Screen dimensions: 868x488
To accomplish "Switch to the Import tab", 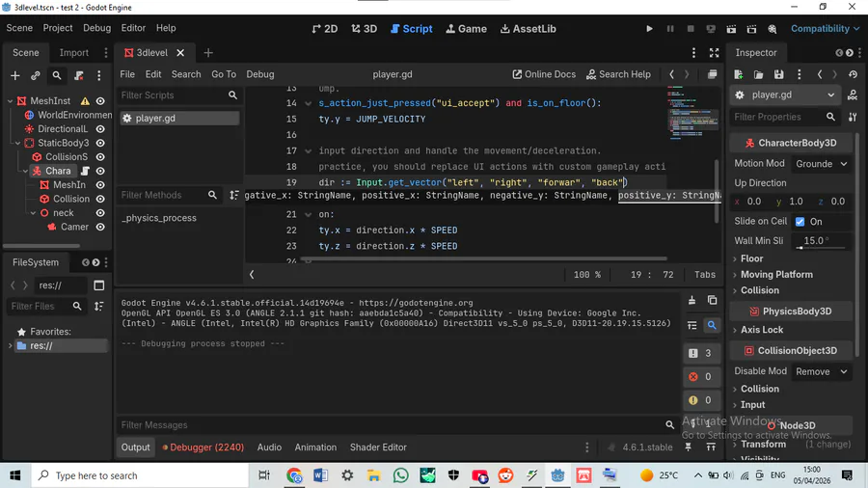I will 73,53.
